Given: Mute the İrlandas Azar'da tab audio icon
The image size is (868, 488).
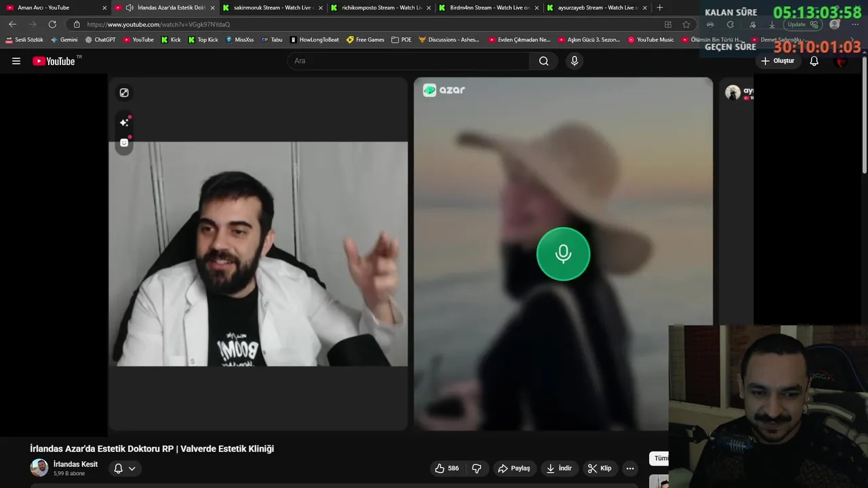Looking at the screenshot, I should [130, 7].
